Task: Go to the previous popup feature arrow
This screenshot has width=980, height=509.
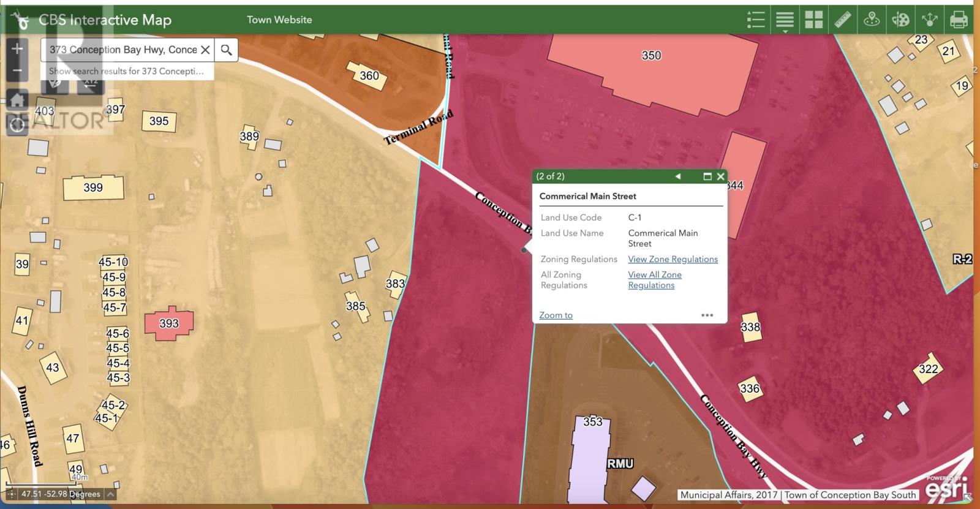Action: (678, 176)
